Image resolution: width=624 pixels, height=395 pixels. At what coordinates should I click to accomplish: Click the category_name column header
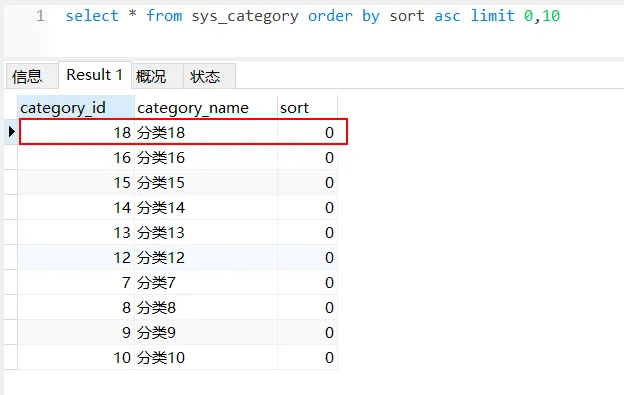click(206, 108)
